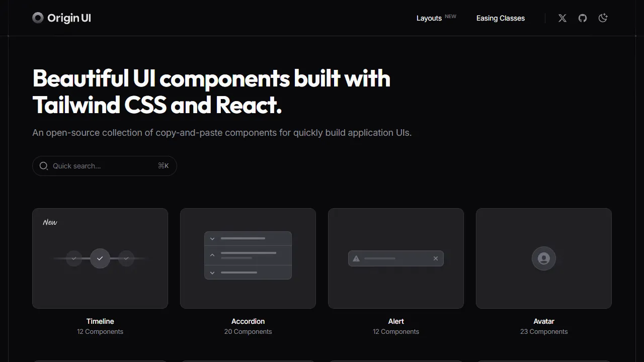
Task: Click the Avatar title link
Action: tap(544, 321)
